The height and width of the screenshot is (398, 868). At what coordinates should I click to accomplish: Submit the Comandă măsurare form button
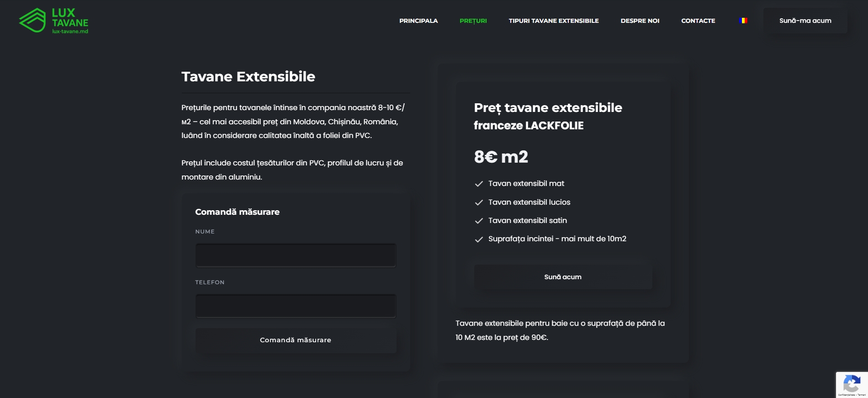click(x=296, y=340)
